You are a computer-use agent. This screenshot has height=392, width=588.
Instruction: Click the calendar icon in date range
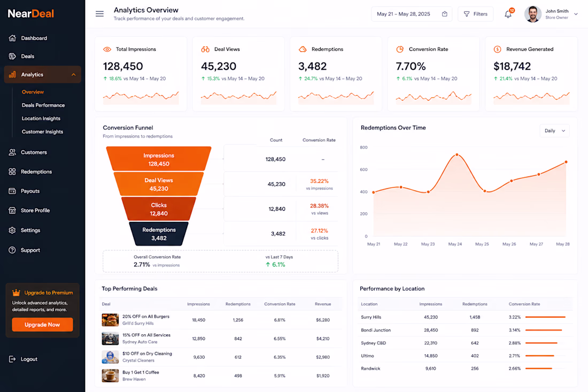tap(444, 14)
